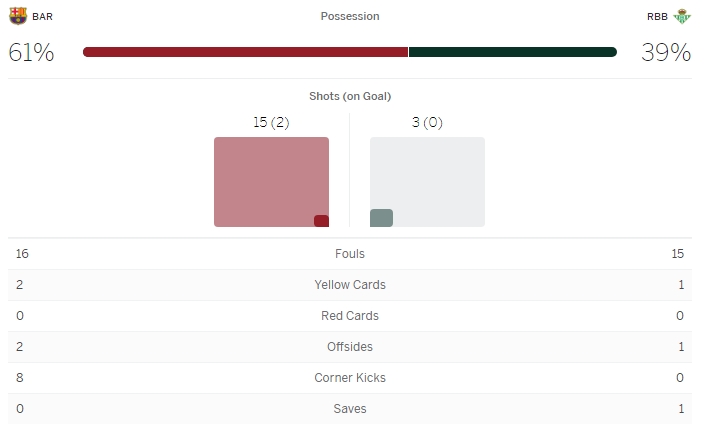Viewport: 704px width, 430px height.
Task: Click the Offsides row label
Action: click(x=350, y=347)
